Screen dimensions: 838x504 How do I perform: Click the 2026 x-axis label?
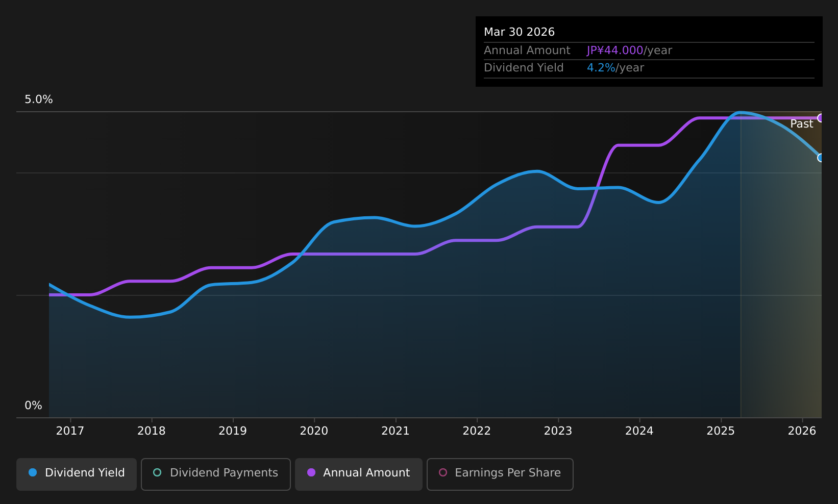[x=802, y=431]
